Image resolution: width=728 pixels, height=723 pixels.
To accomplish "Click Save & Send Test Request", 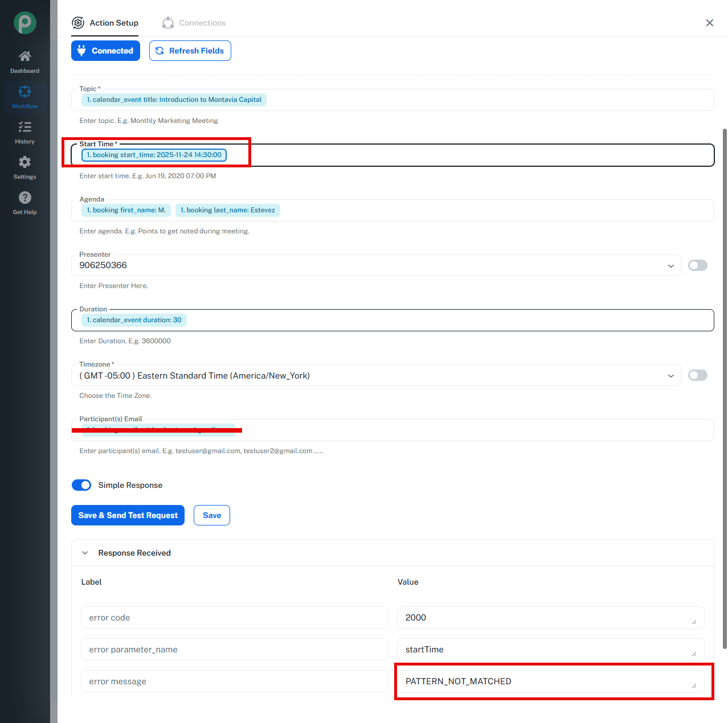I will (x=128, y=515).
